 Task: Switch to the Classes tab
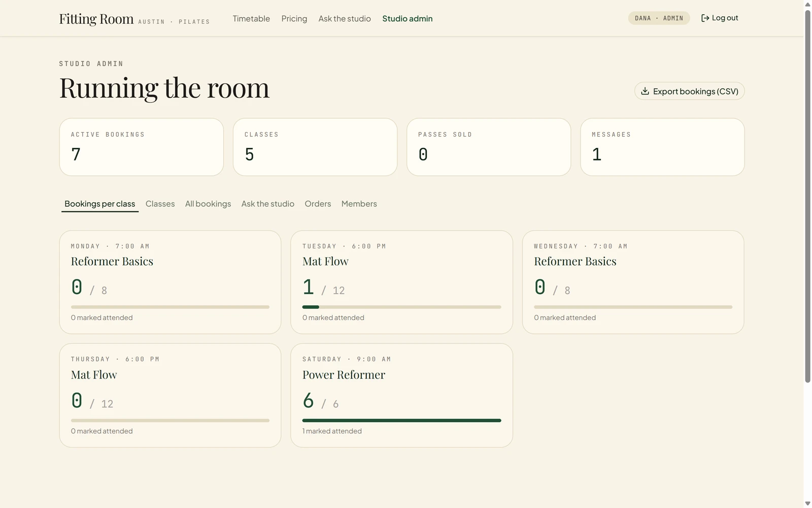[x=160, y=204]
